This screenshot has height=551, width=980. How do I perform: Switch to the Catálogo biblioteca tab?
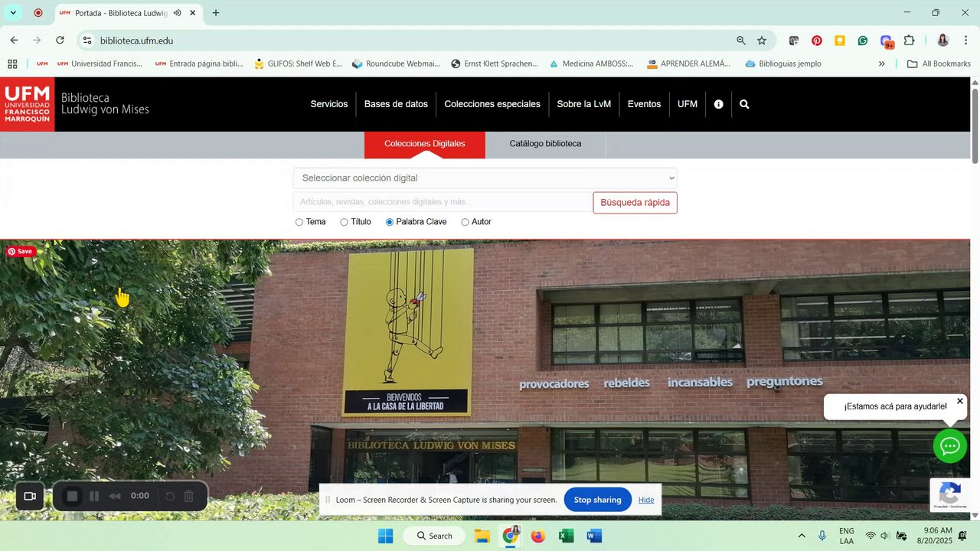(545, 144)
